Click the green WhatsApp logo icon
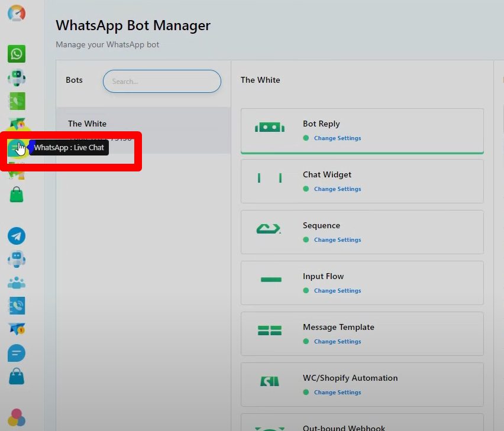The height and width of the screenshot is (431, 504). tap(17, 54)
